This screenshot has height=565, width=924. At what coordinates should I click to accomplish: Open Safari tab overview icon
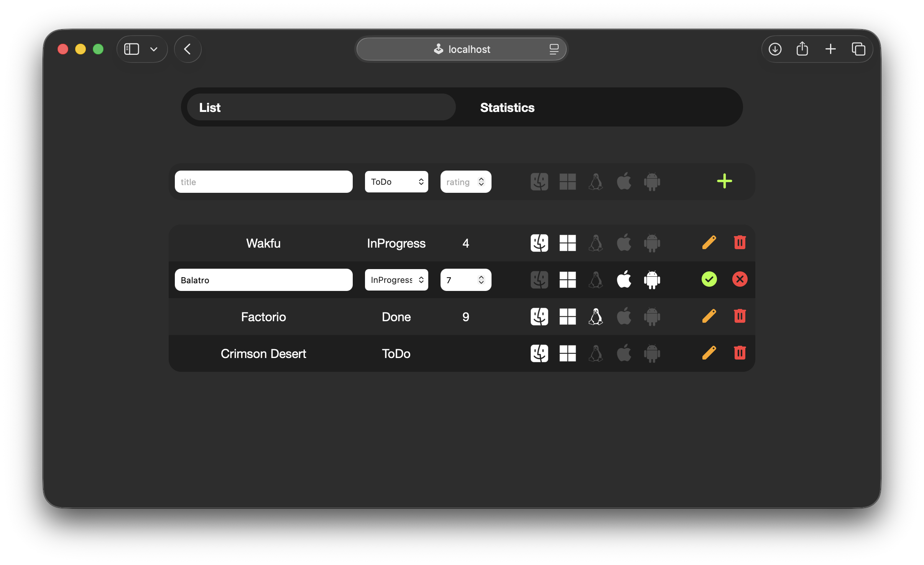(858, 49)
